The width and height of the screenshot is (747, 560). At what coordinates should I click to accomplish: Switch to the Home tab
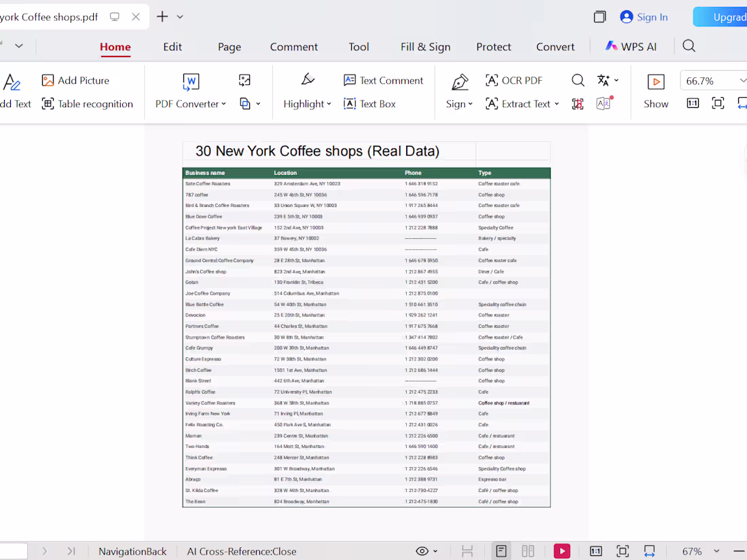[x=115, y=47]
